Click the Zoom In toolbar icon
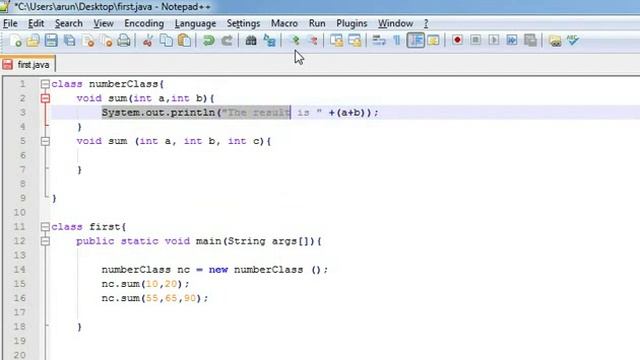Screen dimensions: 640x360 (x=294, y=40)
